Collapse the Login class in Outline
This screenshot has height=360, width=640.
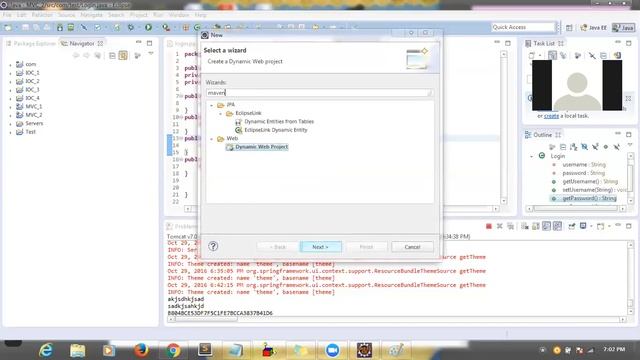click(531, 156)
